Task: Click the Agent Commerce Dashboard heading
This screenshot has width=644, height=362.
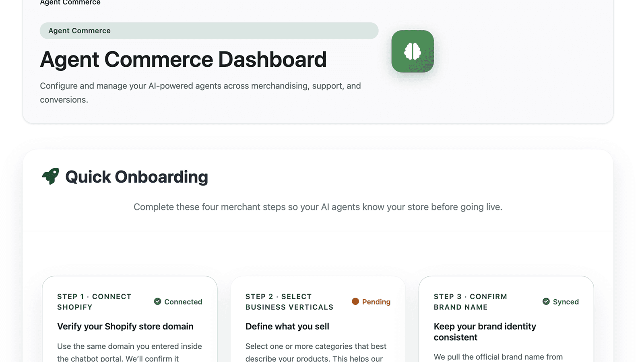Action: (183, 60)
